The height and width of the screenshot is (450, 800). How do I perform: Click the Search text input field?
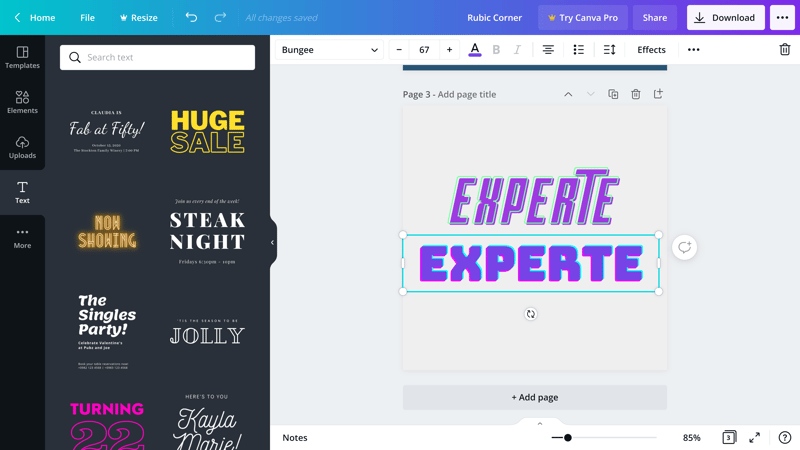[157, 57]
